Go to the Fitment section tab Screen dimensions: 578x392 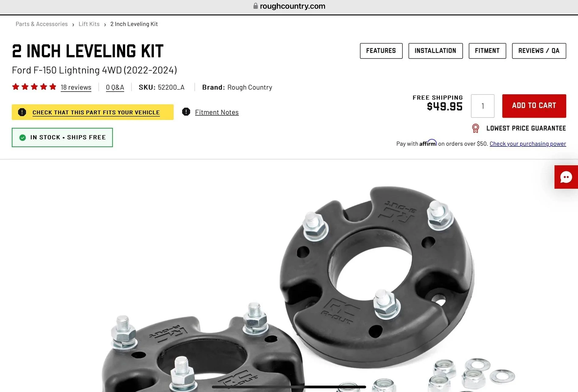487,51
